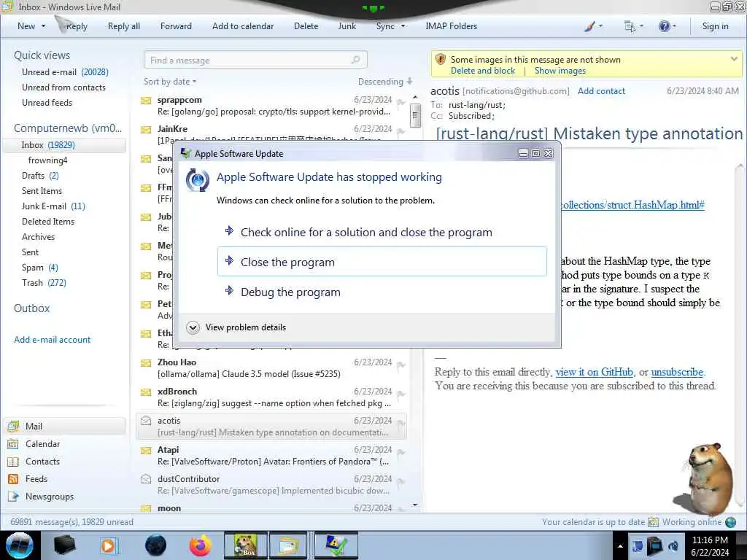Toggle the flag on xdBronch message

[x=401, y=394]
